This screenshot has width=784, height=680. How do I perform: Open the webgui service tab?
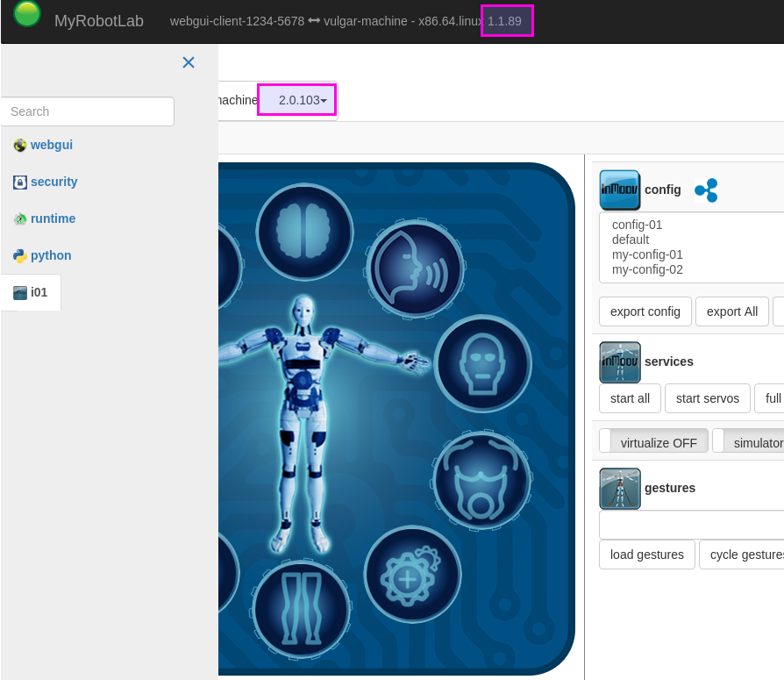(x=52, y=145)
